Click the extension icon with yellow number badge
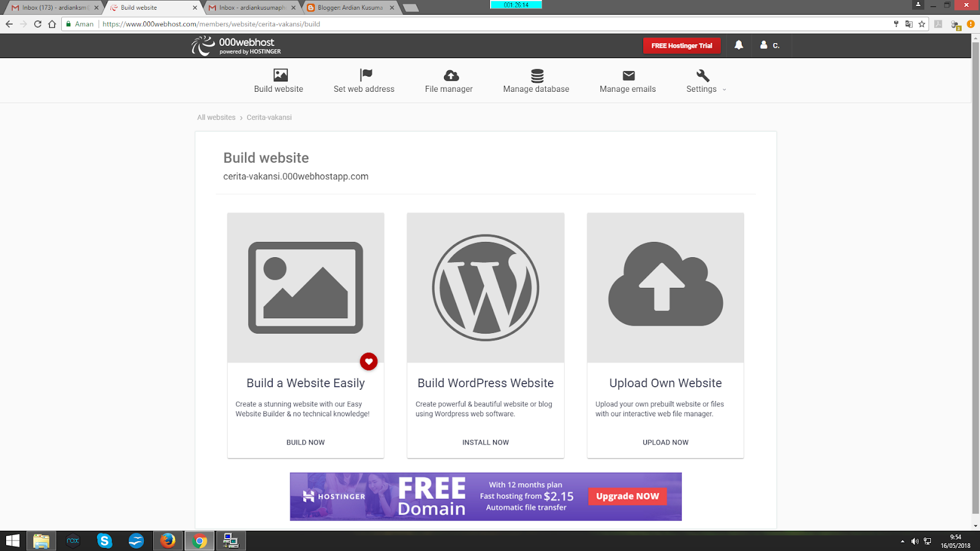 tap(955, 24)
